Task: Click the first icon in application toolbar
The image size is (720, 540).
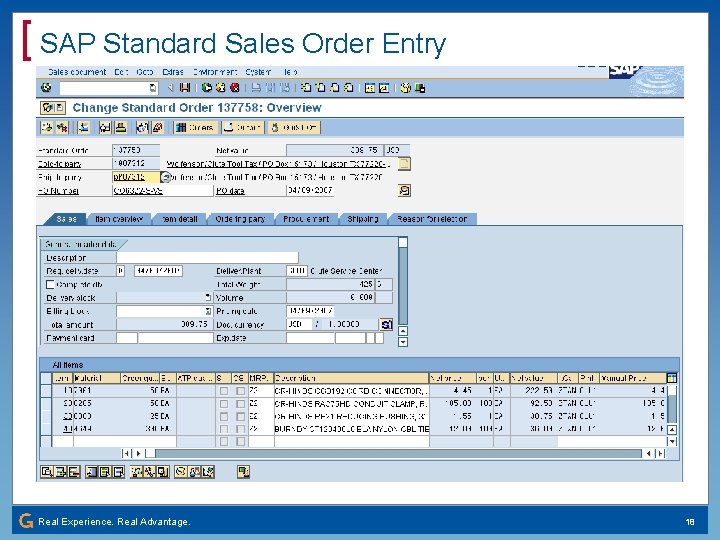Action: point(47,128)
